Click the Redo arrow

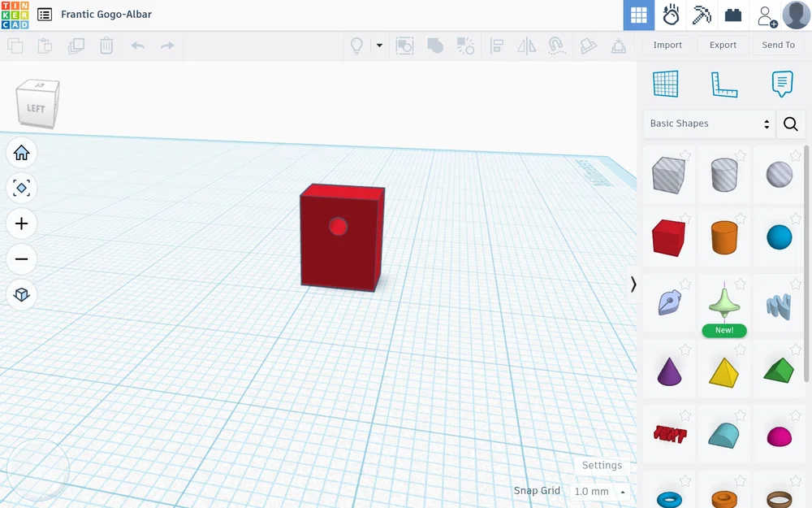[167, 46]
